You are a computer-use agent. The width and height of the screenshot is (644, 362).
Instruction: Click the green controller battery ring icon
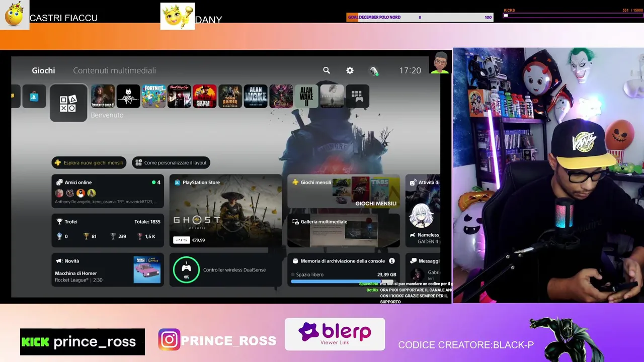(186, 270)
